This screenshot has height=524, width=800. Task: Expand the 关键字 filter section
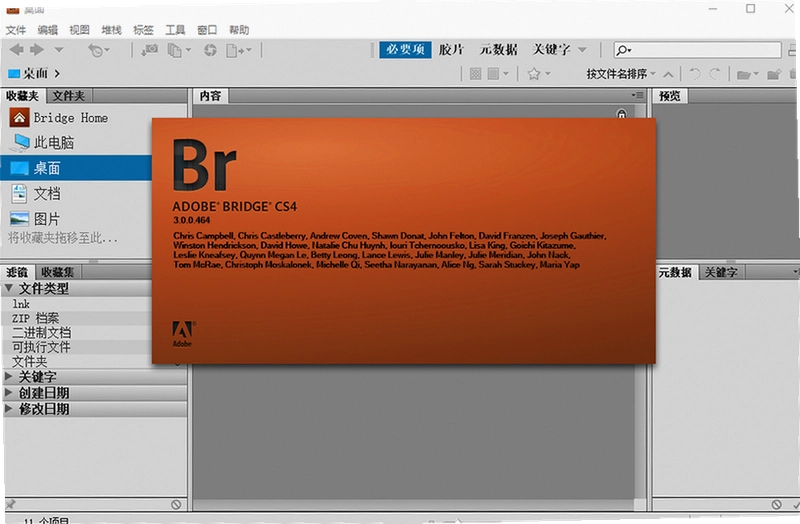tap(8, 377)
